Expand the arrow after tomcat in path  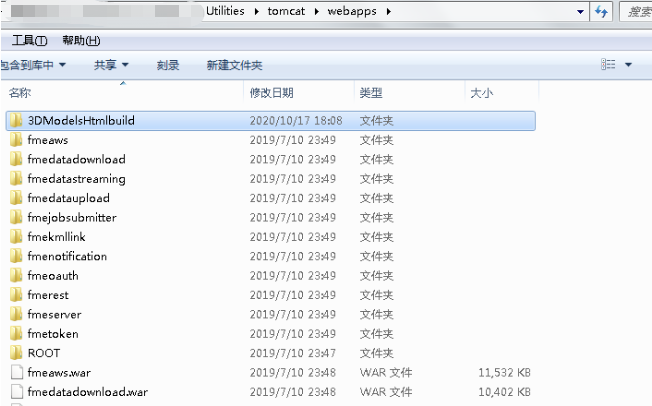coord(316,12)
